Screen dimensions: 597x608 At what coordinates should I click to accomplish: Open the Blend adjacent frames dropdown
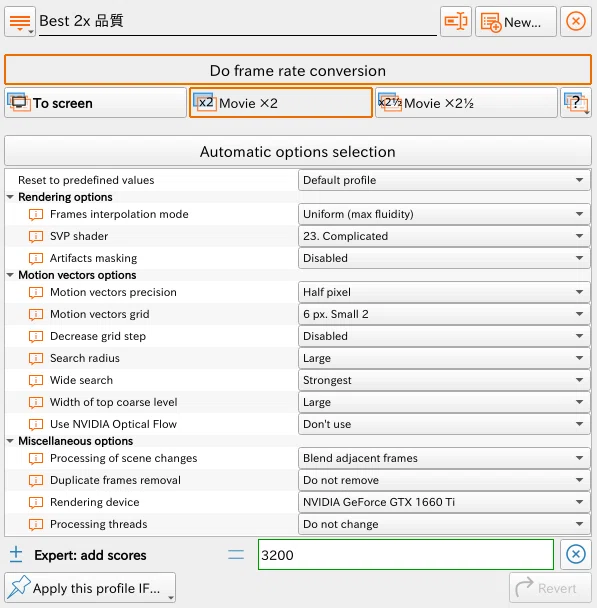coord(444,458)
